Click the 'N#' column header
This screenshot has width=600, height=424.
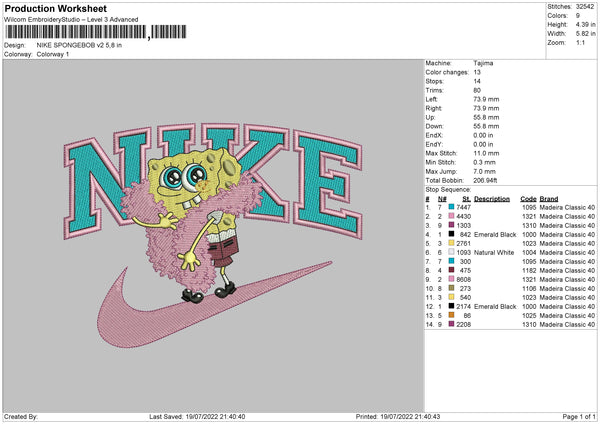(442, 199)
